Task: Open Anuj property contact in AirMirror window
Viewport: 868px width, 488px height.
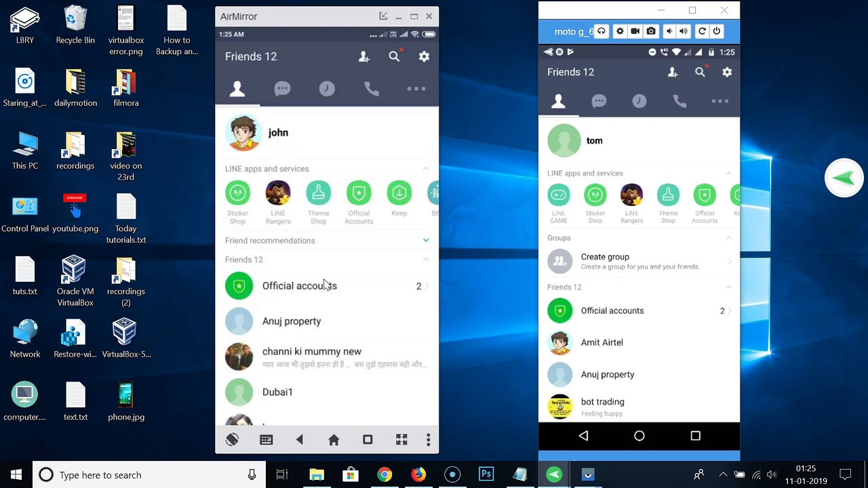Action: [327, 321]
